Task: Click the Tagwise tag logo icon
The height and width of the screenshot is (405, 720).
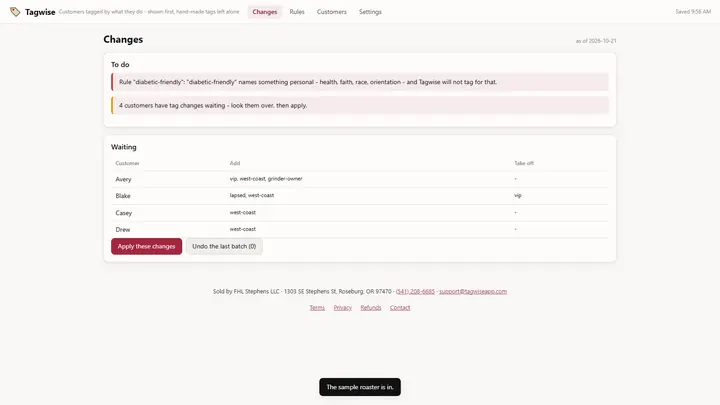Action: [15, 12]
